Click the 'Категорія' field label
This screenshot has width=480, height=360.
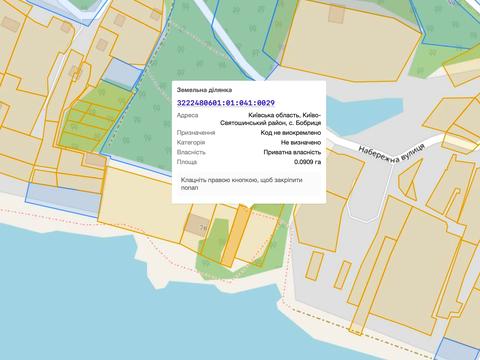[191, 142]
